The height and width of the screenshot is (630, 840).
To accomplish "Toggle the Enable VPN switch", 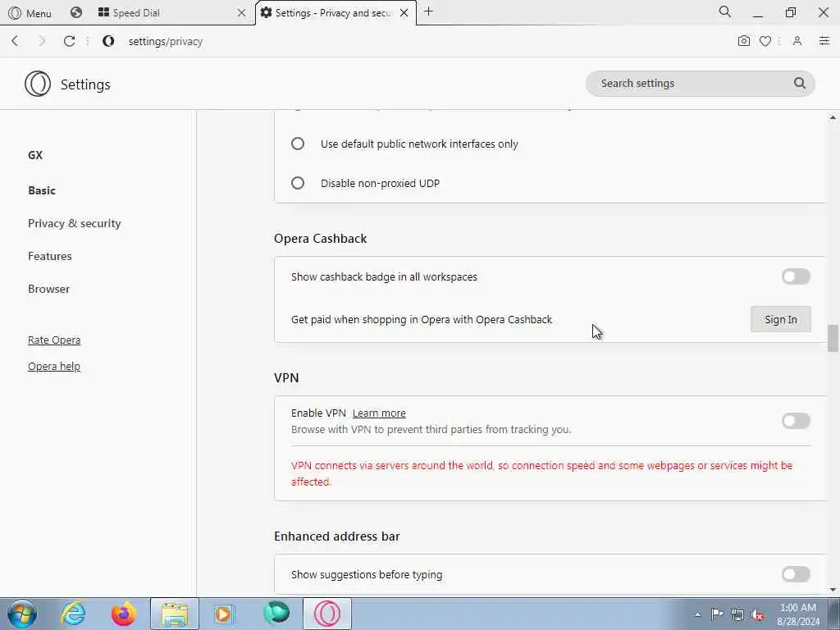I will coord(796,421).
